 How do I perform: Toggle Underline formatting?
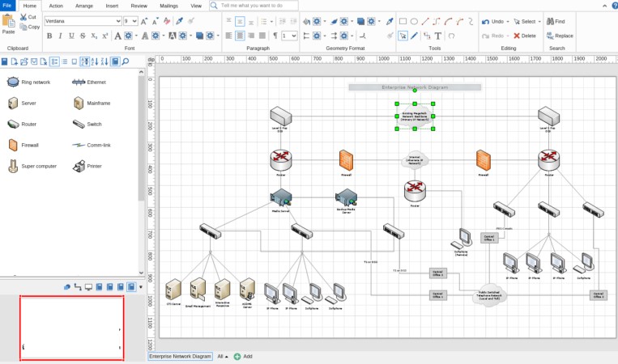click(71, 36)
